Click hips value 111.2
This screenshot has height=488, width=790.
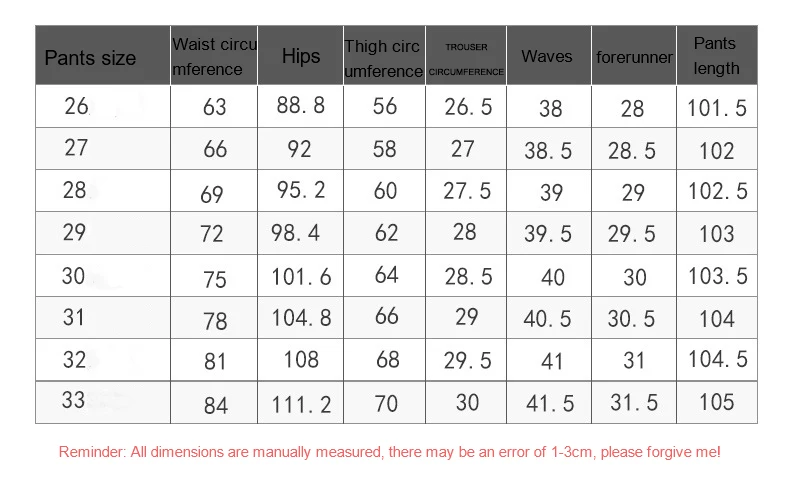[x=301, y=404]
